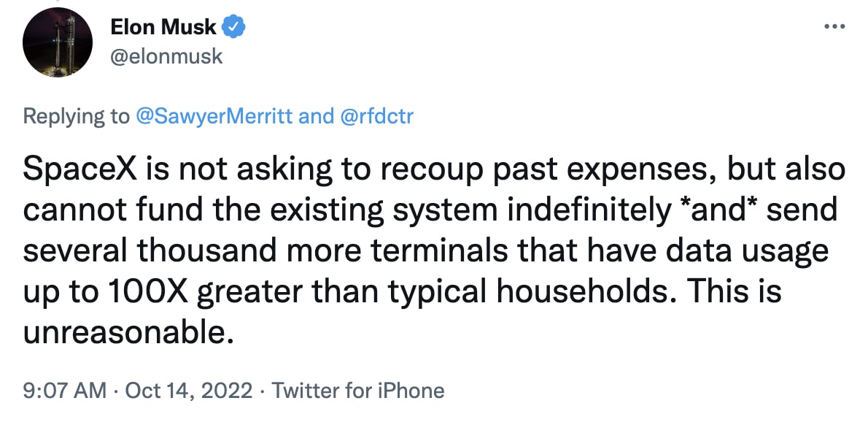Click the Elon Musk display name
This screenshot has height=425, width=868.
point(164,28)
